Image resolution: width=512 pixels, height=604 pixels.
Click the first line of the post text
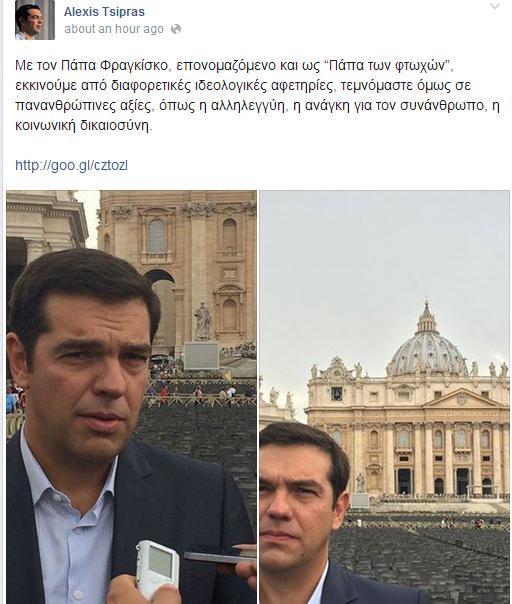(x=235, y=65)
